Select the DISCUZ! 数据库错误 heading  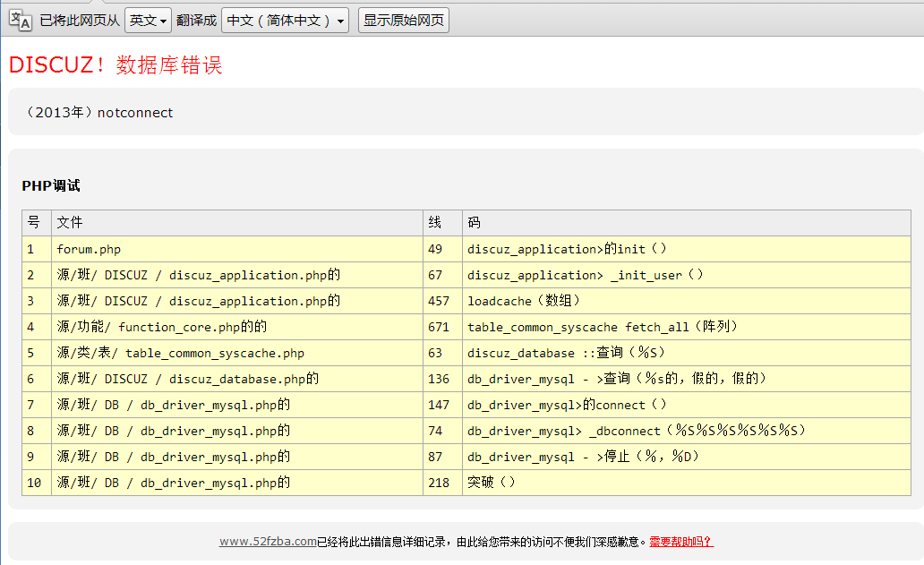115,64
